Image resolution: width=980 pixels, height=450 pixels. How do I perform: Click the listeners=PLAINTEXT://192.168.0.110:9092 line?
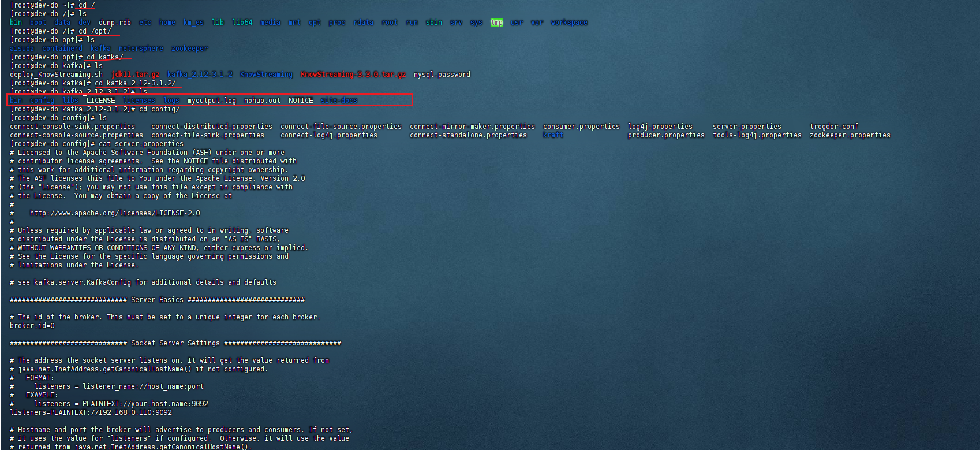point(91,412)
